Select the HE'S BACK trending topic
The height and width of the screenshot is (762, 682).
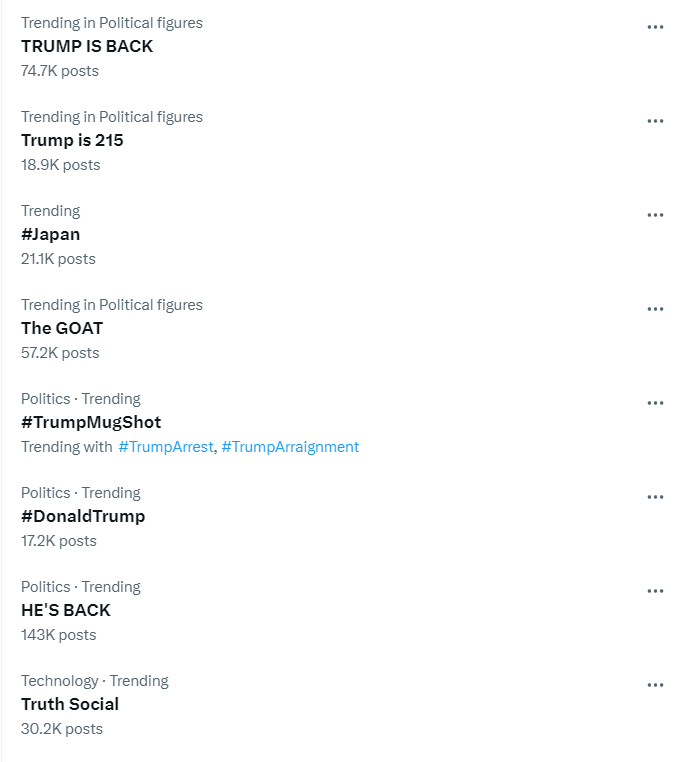click(66, 610)
